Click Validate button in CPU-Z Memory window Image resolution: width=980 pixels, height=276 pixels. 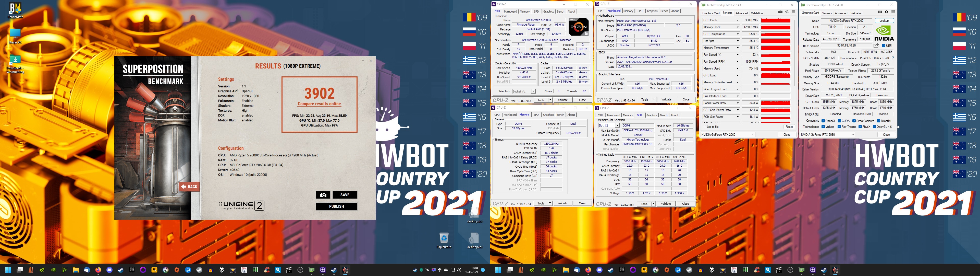point(562,203)
